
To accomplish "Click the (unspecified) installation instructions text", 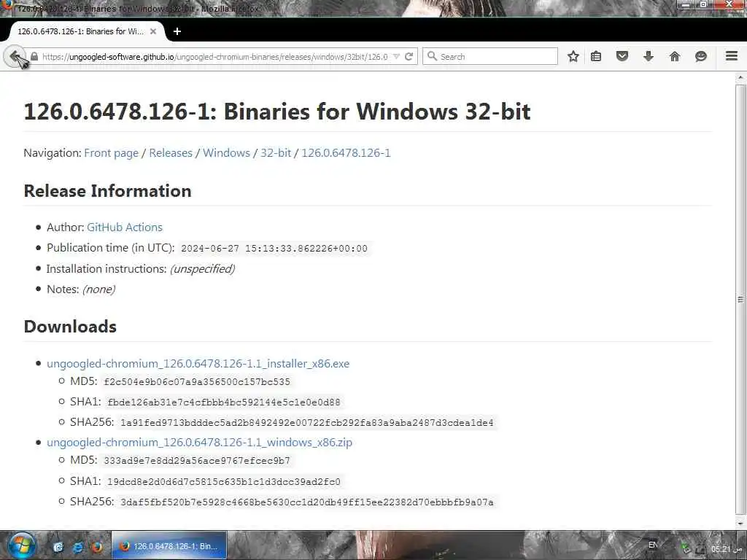I will (203, 269).
